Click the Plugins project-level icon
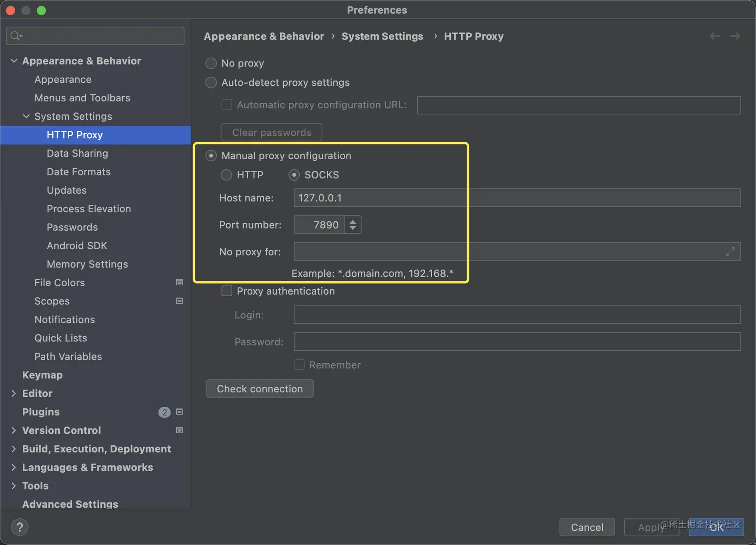This screenshot has width=756, height=545. [180, 412]
